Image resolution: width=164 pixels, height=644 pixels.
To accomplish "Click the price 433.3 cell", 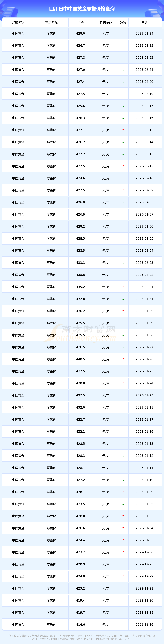I will point(80,263).
